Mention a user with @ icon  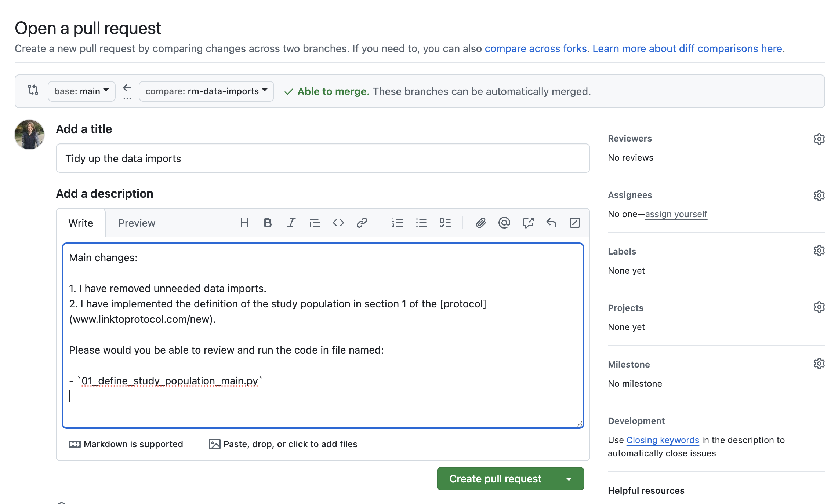tap(504, 223)
